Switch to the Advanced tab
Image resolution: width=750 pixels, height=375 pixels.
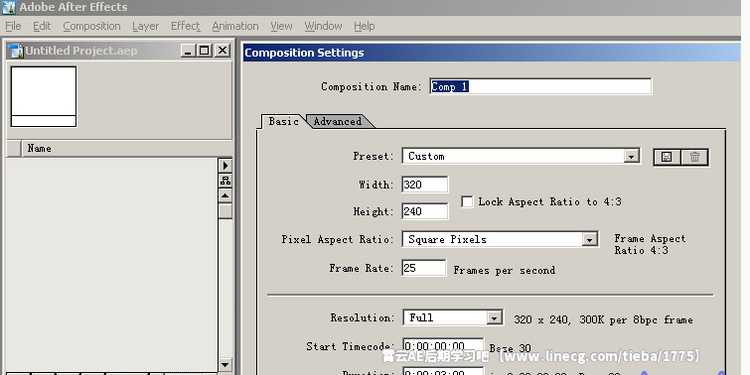click(338, 121)
